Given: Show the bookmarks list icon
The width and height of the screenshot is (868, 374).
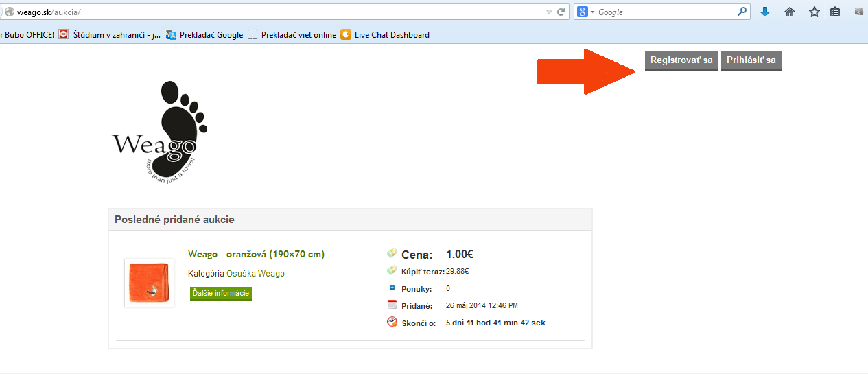Looking at the screenshot, I should click(x=835, y=12).
